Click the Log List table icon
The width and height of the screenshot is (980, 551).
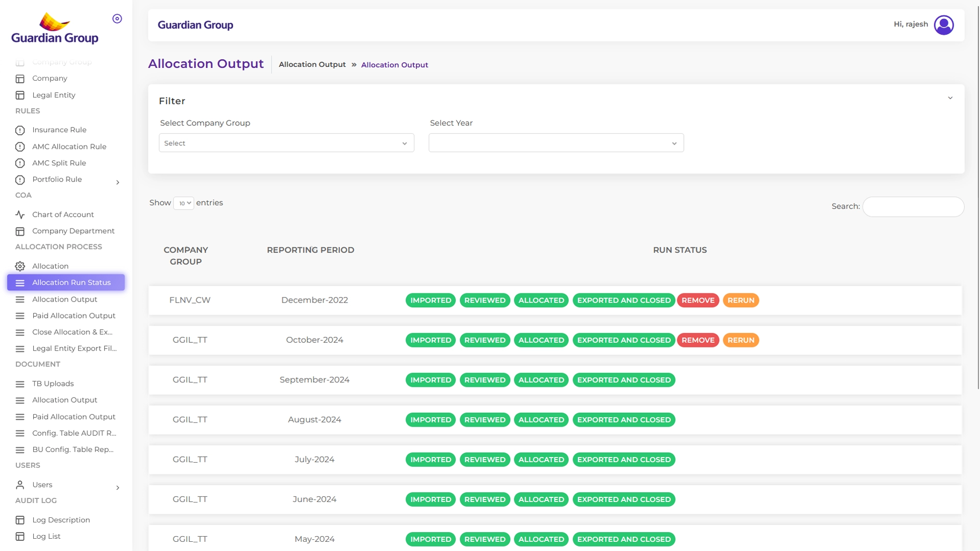20,536
